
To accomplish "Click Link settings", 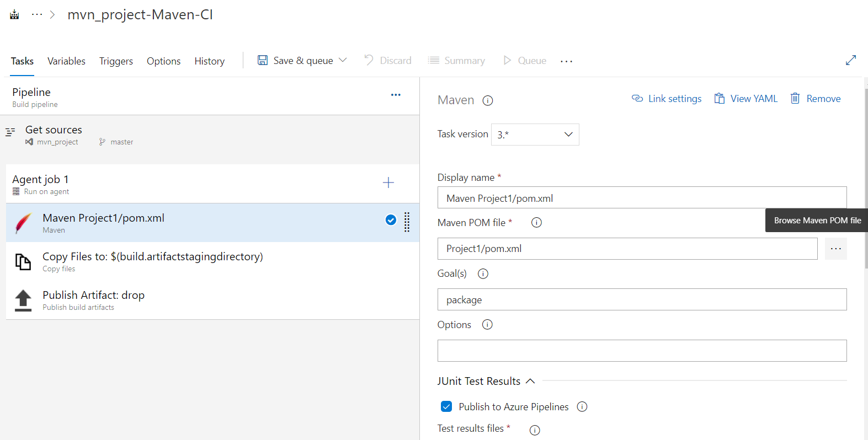I will [667, 99].
